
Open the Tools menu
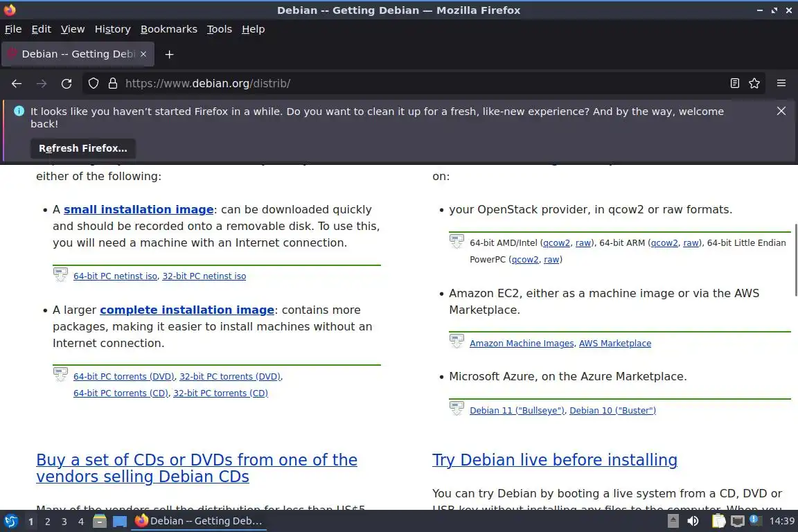[220, 29]
